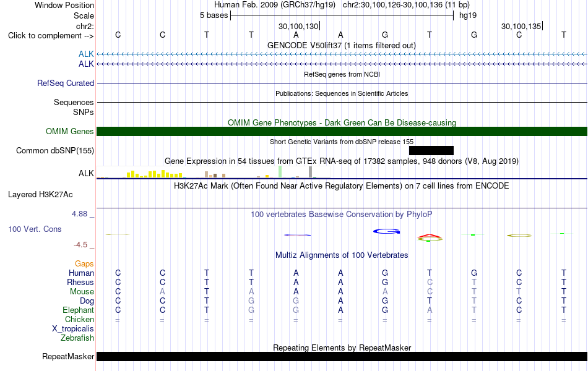Open the OMIM Genes track label
Screen dimensions: 588x371
69,132
